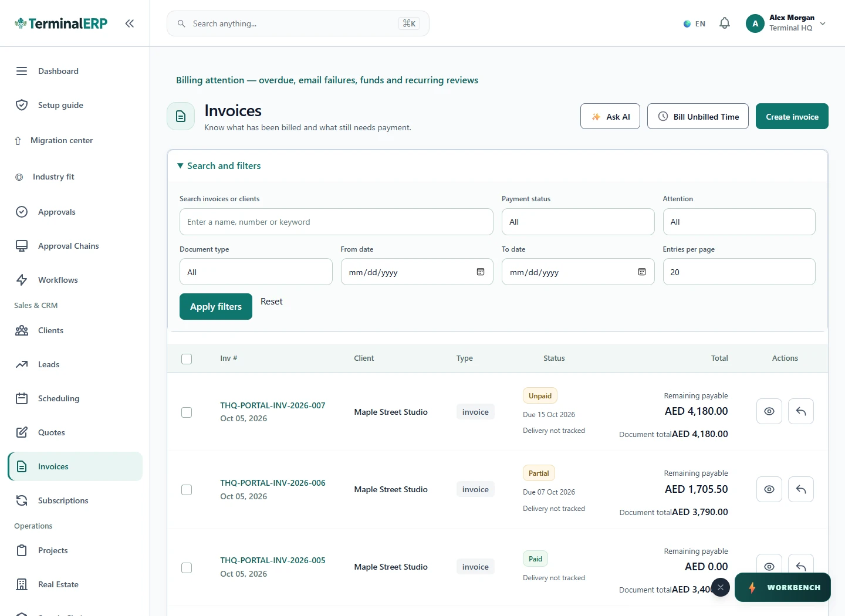The width and height of the screenshot is (845, 616).
Task: Click reply arrow for invoice THQ-PORTAL-INV-2026-006
Action: (x=801, y=489)
